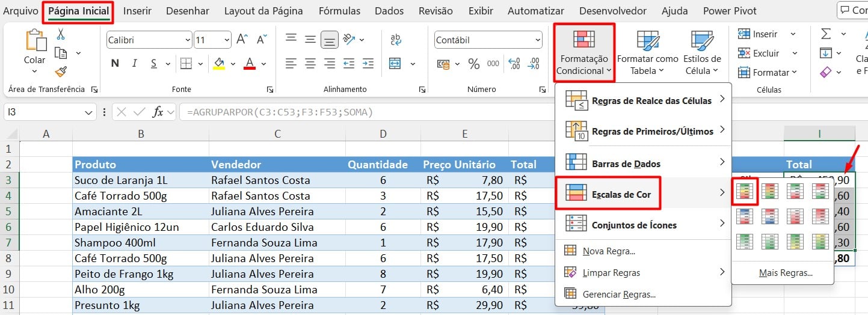
Task: Align text right in the cell
Action: pyautogui.click(x=330, y=63)
